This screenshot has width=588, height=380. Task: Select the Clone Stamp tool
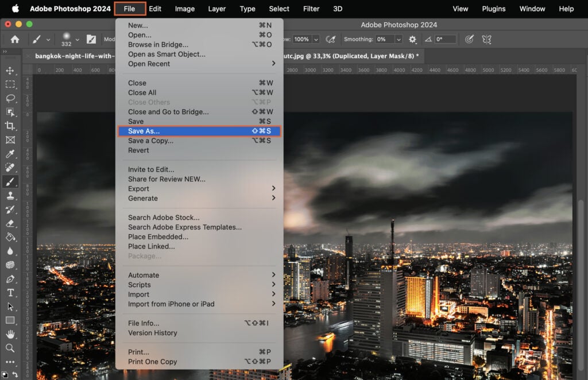[x=11, y=196]
